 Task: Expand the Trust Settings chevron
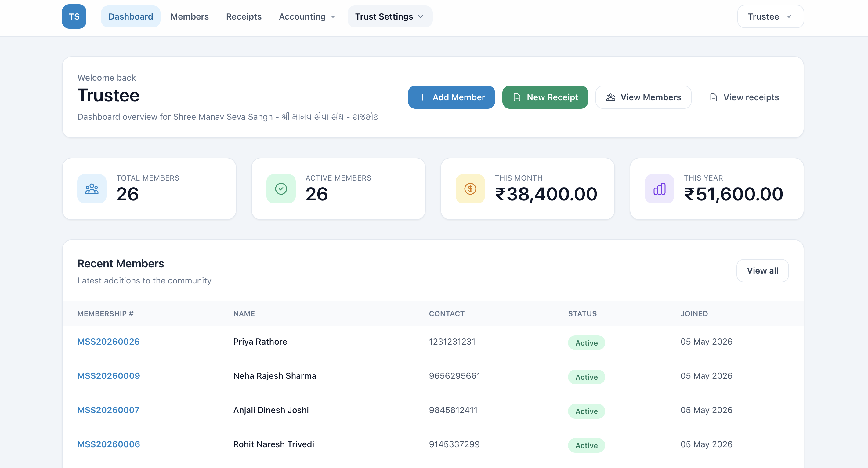(x=421, y=16)
